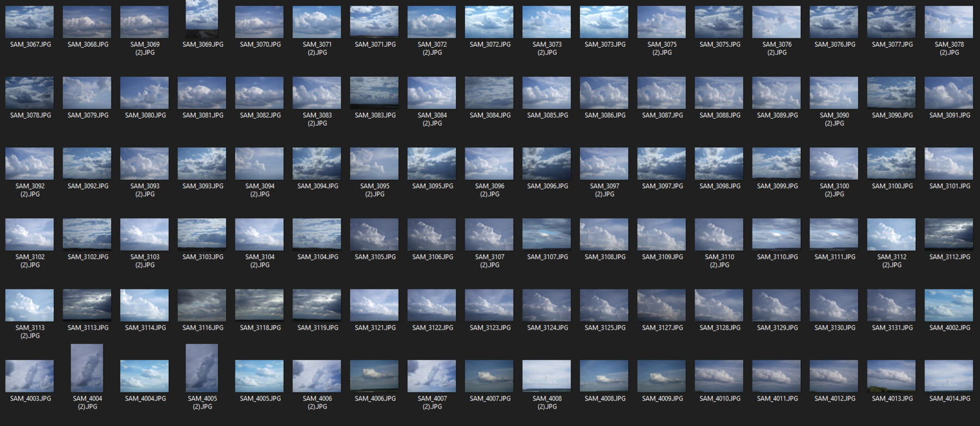The height and width of the screenshot is (426, 980).
Task: Pick the SAM_3089.JPG thumbnail
Action: click(x=776, y=92)
